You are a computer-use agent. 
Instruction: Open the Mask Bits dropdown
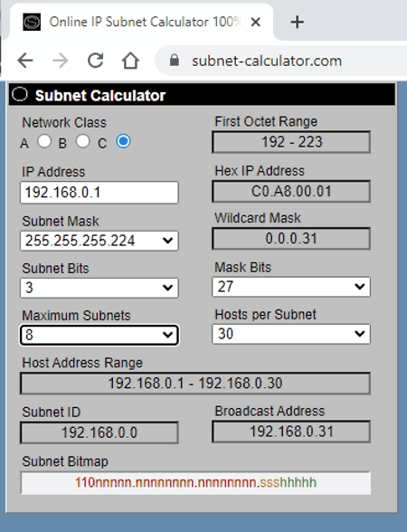[x=291, y=287]
